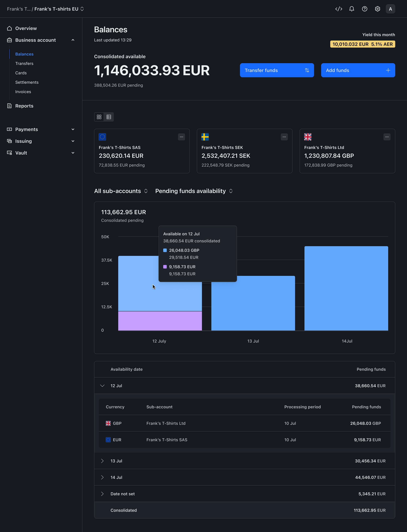This screenshot has width=407, height=532.
Task: Click the yield badge 10,010.032 EUR 5.1% AER
Action: (x=362, y=44)
